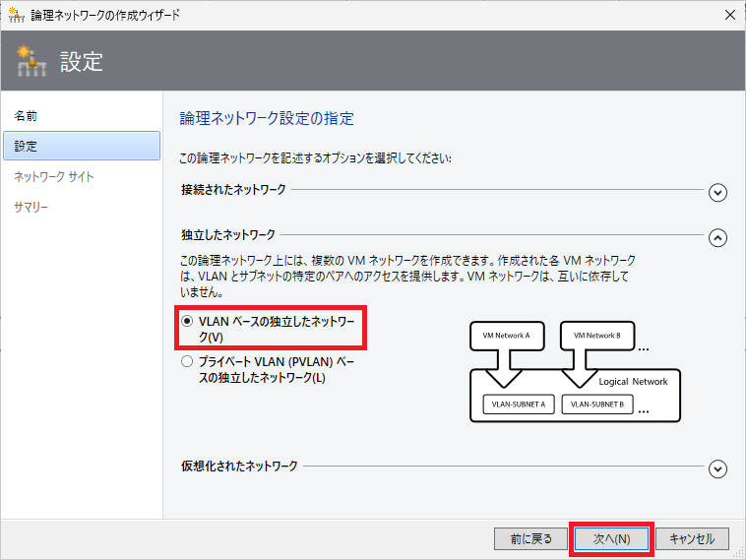Click the 仮想化されたネットワーク section title
Screen dimensions: 746x560
(239, 466)
